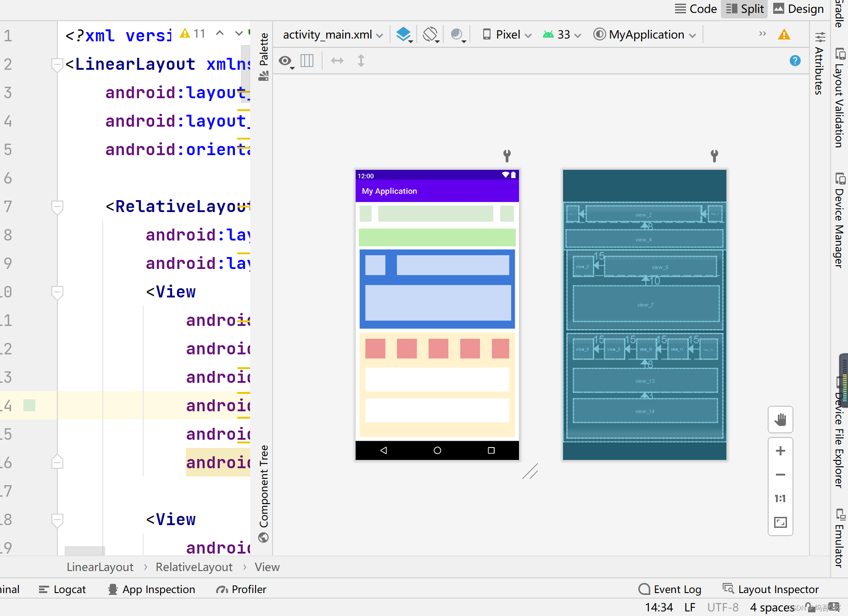Screen dimensions: 848x616
Task: Go to previous highlighted error arrow
Action: click(220, 33)
